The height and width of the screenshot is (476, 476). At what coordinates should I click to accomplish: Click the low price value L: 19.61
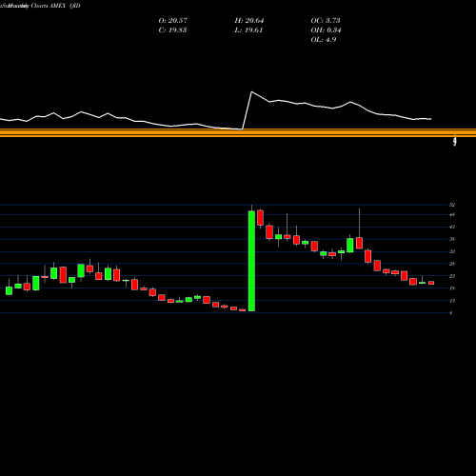point(248,30)
